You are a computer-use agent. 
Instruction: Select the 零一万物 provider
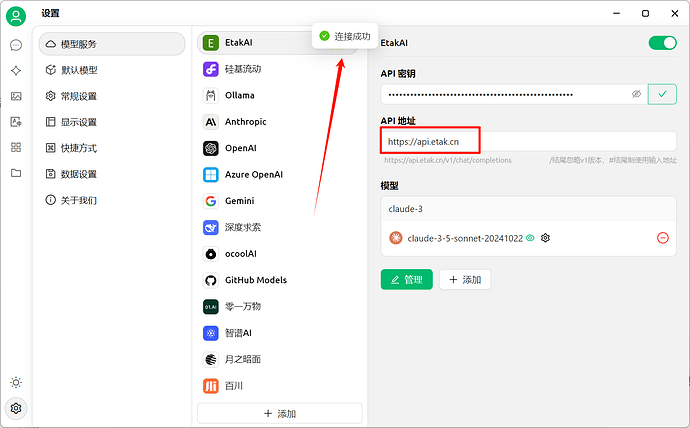[x=277, y=307]
